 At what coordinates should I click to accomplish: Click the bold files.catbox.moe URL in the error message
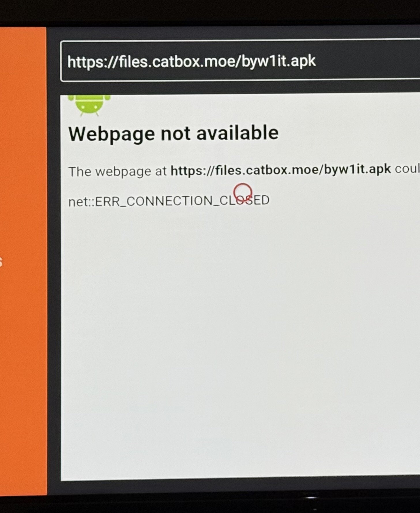(280, 170)
